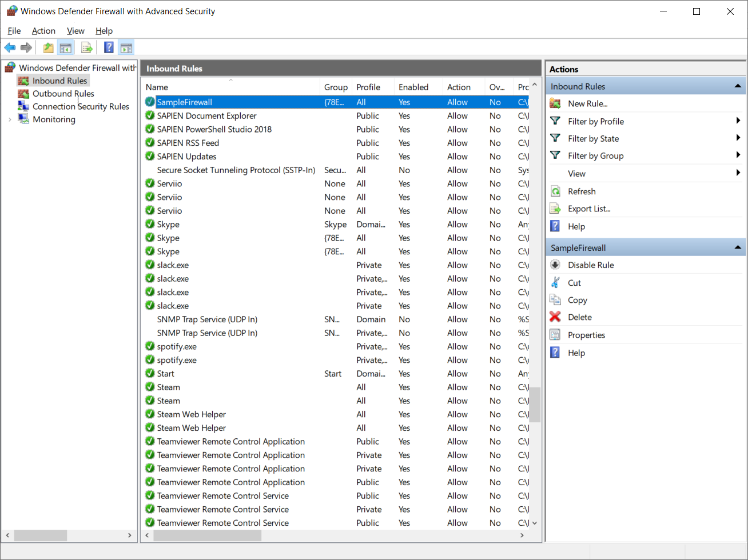748x560 pixels.
Task: Open the Filter by Profile submenu arrow
Action: (x=738, y=121)
